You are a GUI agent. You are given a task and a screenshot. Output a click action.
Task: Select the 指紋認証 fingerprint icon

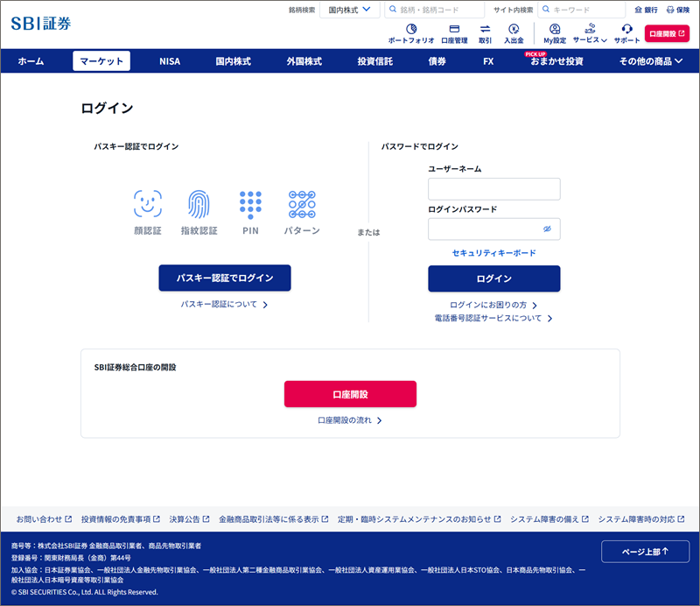(199, 204)
